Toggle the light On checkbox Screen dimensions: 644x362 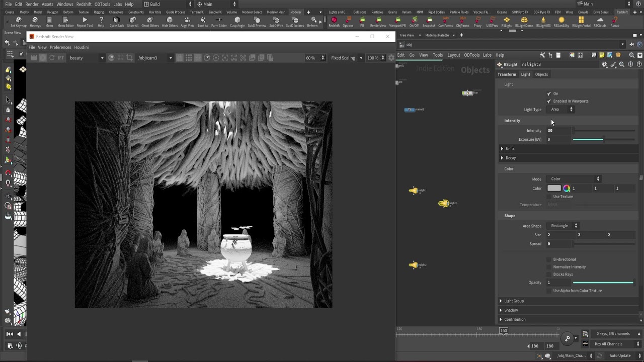(549, 94)
